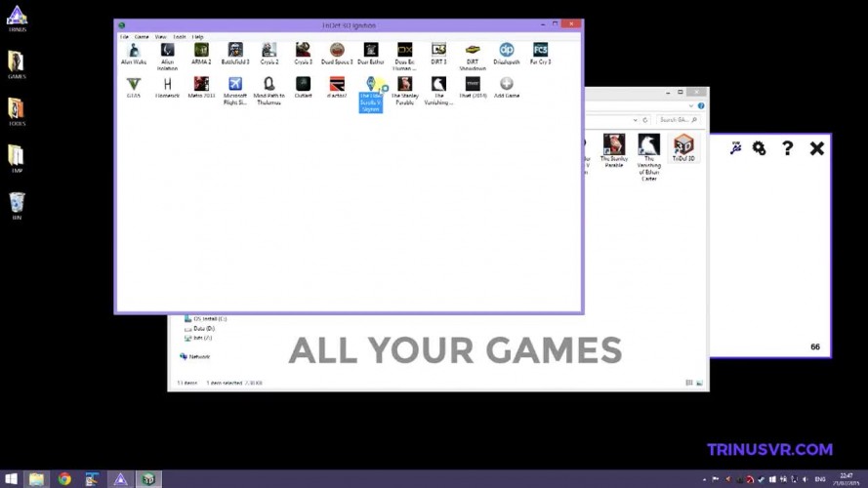Select the Homesick game icon
The width and height of the screenshot is (868, 488).
[167, 88]
